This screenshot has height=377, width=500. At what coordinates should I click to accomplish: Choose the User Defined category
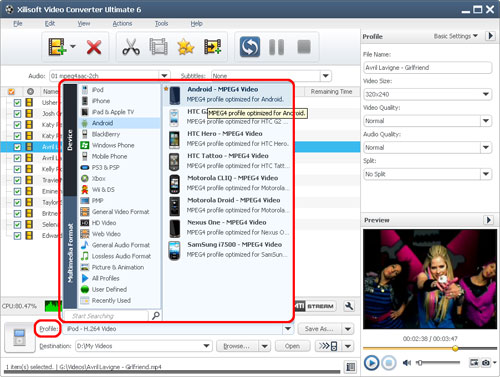(120, 289)
